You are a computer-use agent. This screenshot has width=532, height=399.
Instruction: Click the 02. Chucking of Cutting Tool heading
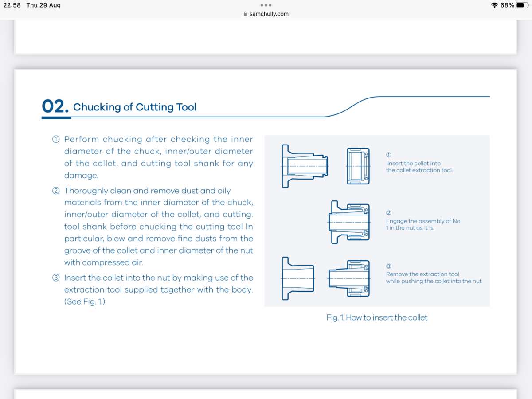(119, 107)
